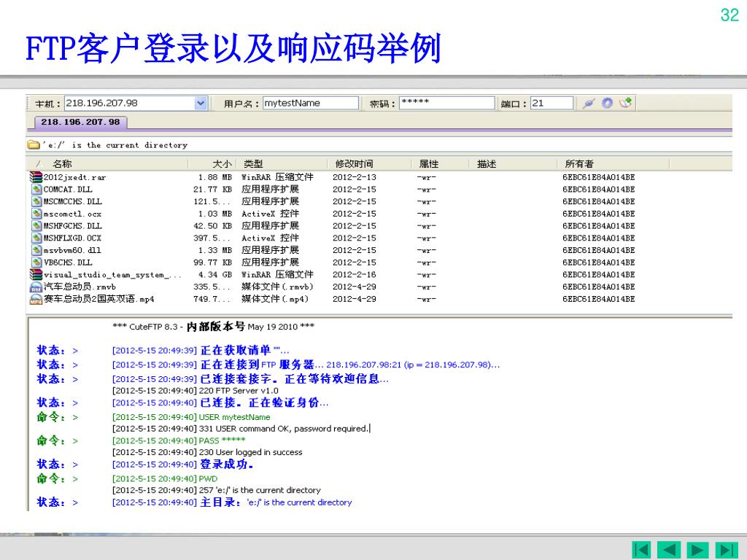Click the orange circular icon beside port field
Screen dimensions: 747x560
click(607, 104)
